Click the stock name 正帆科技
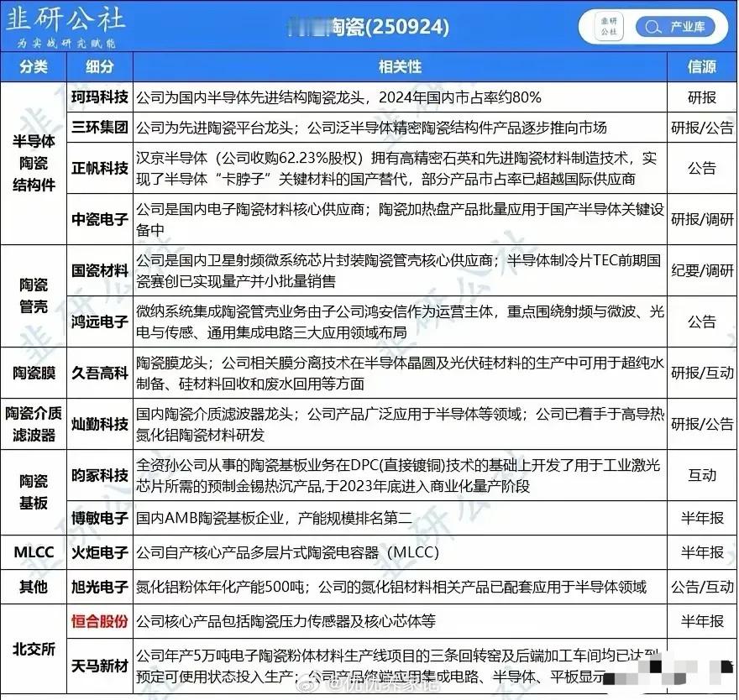 coord(99,168)
